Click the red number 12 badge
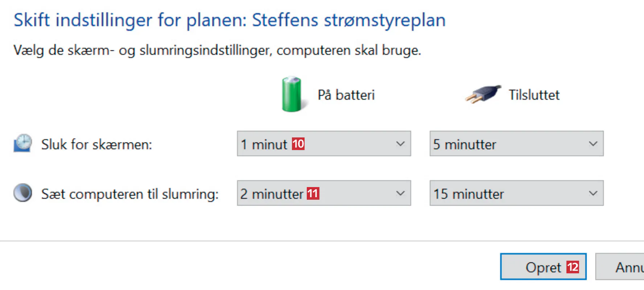 (573, 267)
